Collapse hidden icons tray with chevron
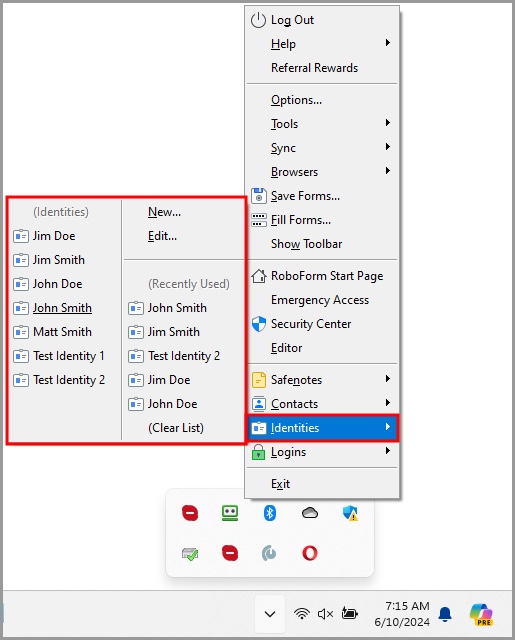The image size is (515, 640). pyautogui.click(x=270, y=614)
